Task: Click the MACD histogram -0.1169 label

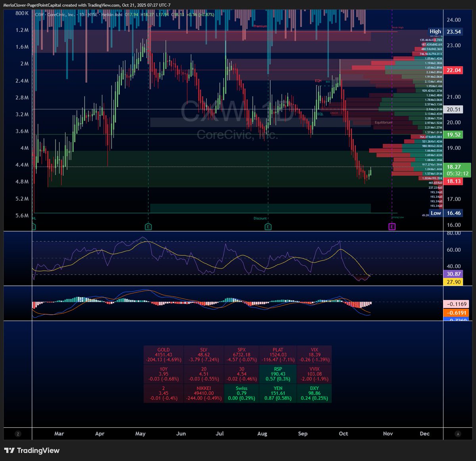Action: [x=456, y=304]
